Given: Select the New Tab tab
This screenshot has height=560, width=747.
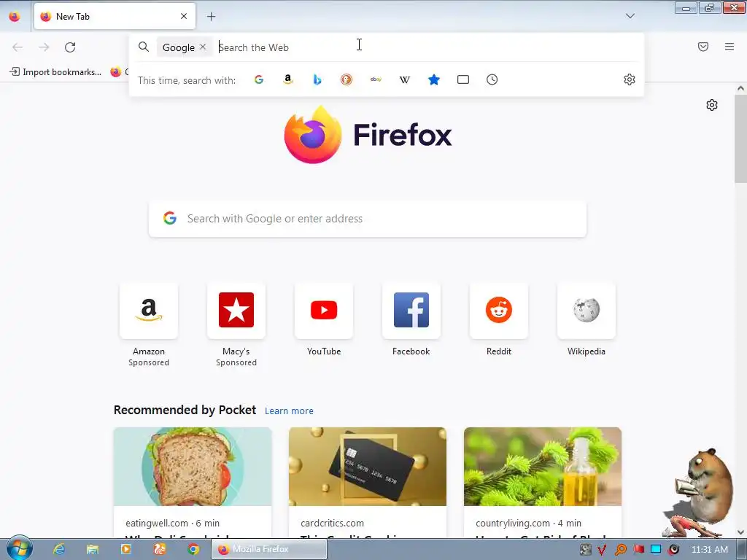Looking at the screenshot, I should [x=115, y=16].
